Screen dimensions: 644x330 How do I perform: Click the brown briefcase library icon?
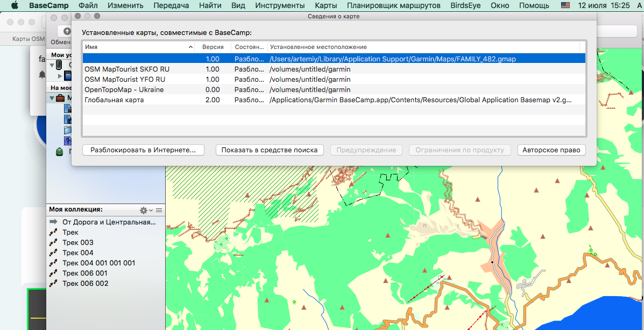[60, 98]
